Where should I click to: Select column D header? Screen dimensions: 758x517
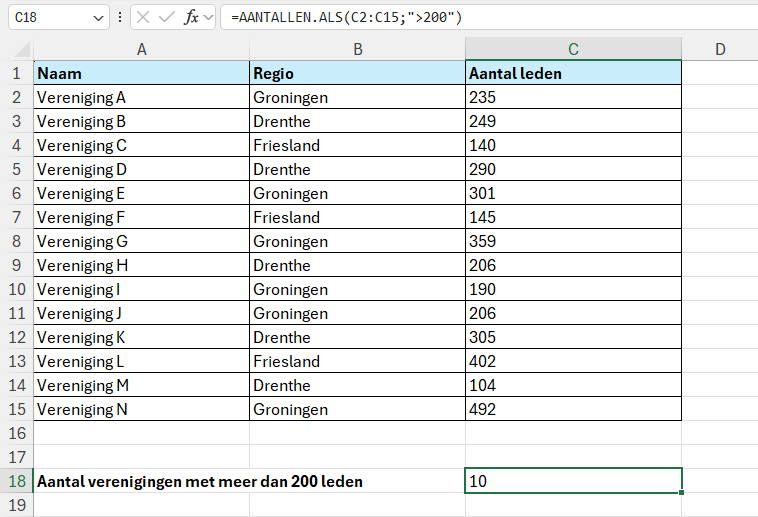(719, 49)
